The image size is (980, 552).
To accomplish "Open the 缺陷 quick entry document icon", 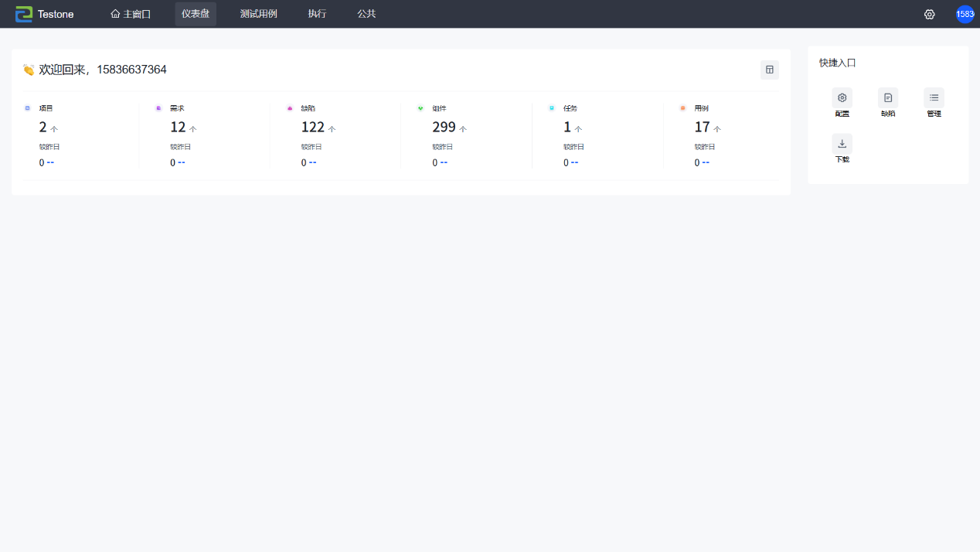I will tap(888, 98).
